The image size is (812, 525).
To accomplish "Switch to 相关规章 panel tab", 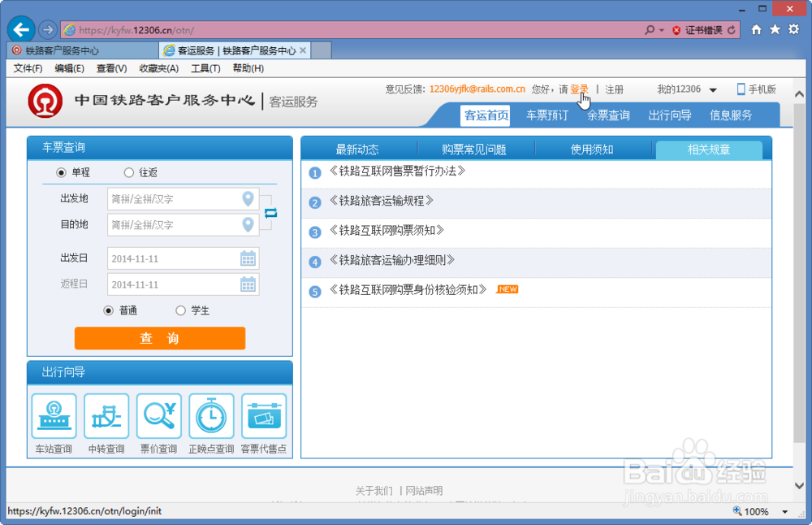I will (709, 150).
